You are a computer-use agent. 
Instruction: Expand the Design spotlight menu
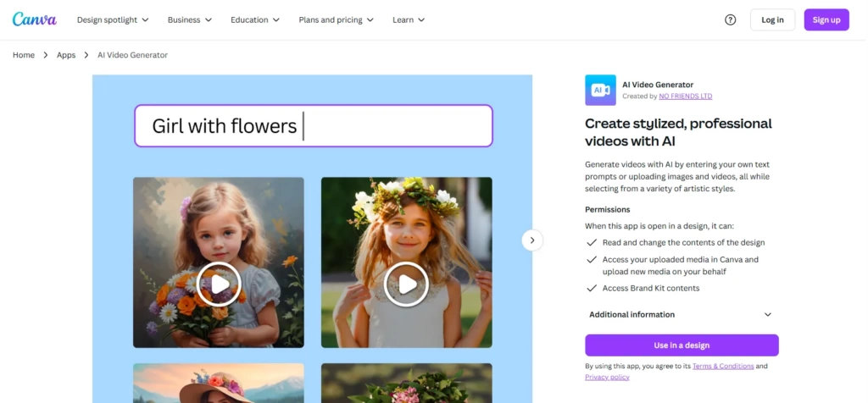pyautogui.click(x=113, y=20)
